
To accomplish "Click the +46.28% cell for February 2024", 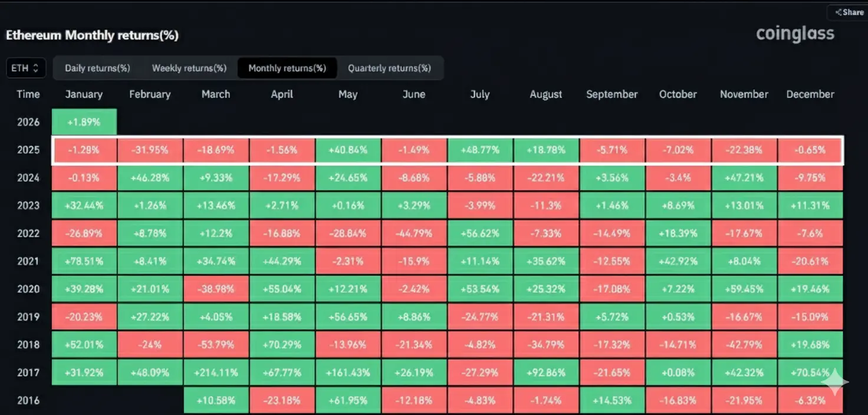I will point(150,177).
